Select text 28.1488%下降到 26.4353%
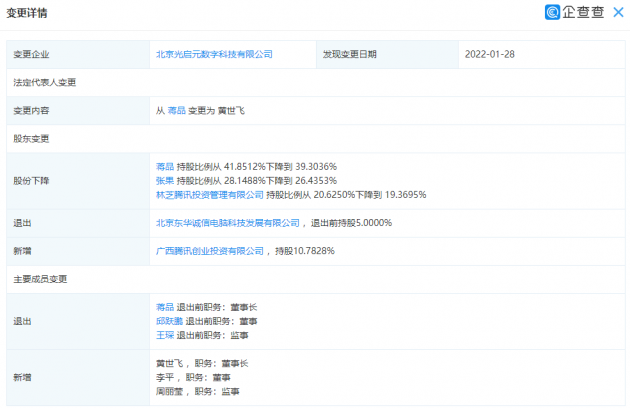630x408 pixels. [x=280, y=180]
